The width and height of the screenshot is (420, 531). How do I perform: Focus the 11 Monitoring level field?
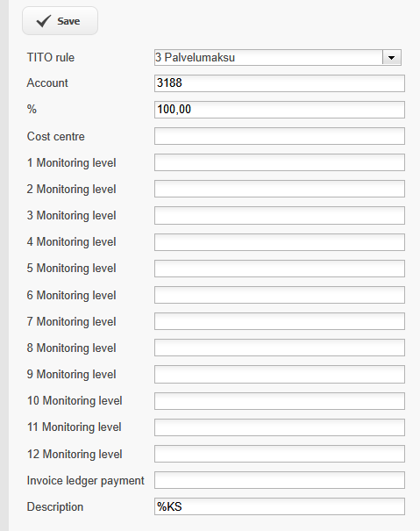280,427
